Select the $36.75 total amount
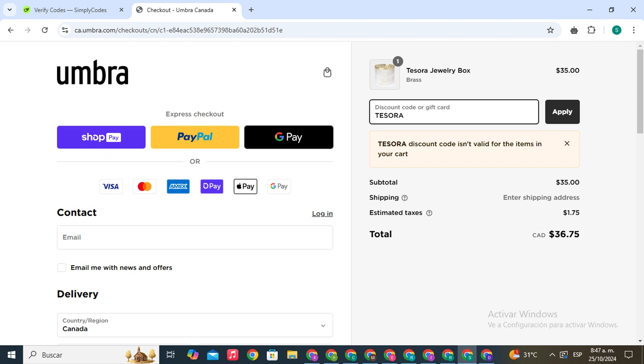Viewport: 644px width, 364px height. click(564, 234)
